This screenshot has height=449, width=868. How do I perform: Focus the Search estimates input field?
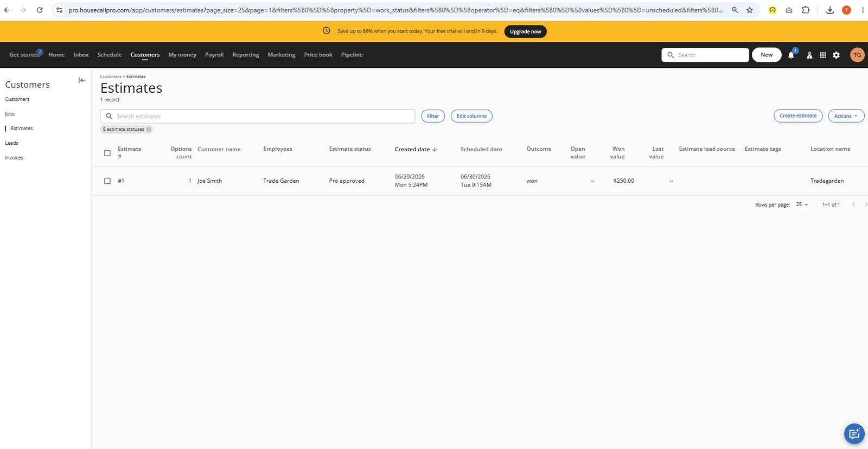(x=258, y=116)
